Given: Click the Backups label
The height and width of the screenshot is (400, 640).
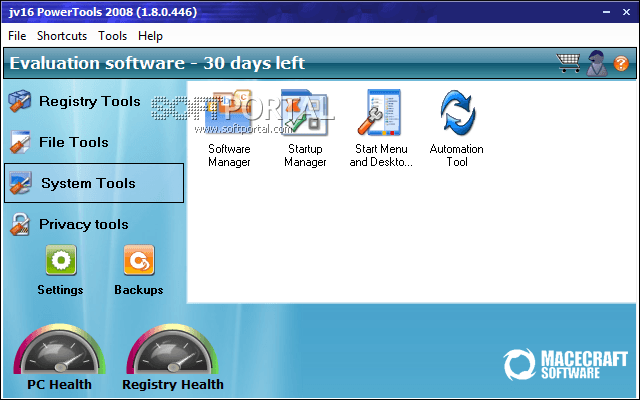Looking at the screenshot, I should click(x=139, y=290).
